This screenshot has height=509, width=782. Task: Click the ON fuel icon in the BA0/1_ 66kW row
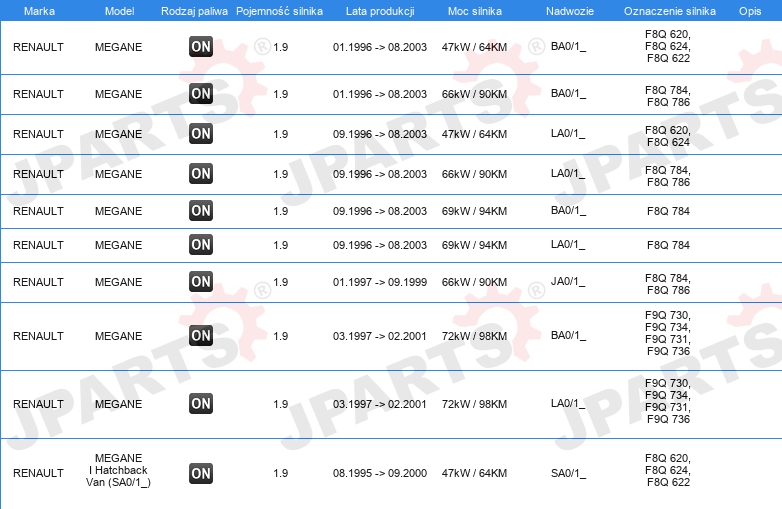(201, 94)
